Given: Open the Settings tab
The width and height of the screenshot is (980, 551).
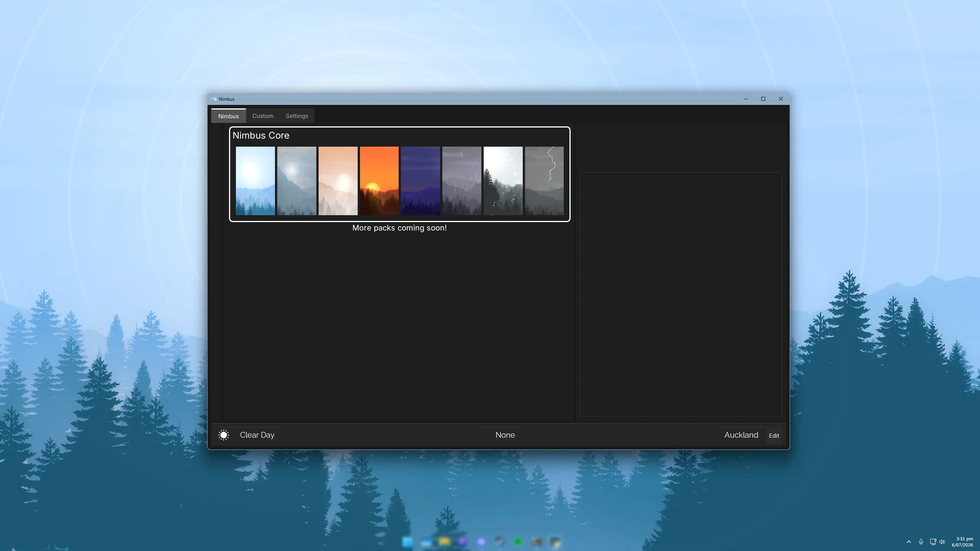Looking at the screenshot, I should (297, 116).
